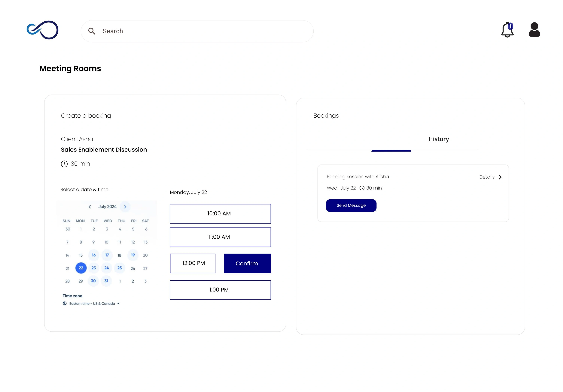Open the user profile avatar icon
The height and width of the screenshot is (392, 563).
[x=534, y=30]
